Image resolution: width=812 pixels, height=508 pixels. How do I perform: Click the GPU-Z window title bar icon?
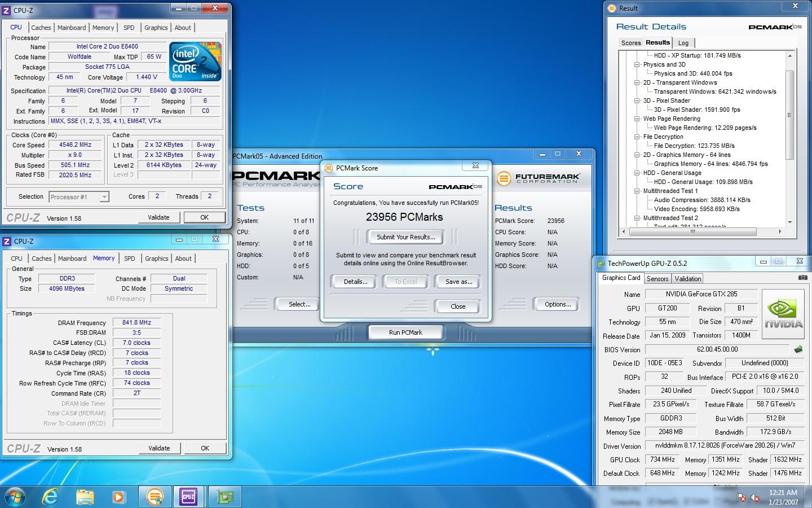tap(601, 263)
